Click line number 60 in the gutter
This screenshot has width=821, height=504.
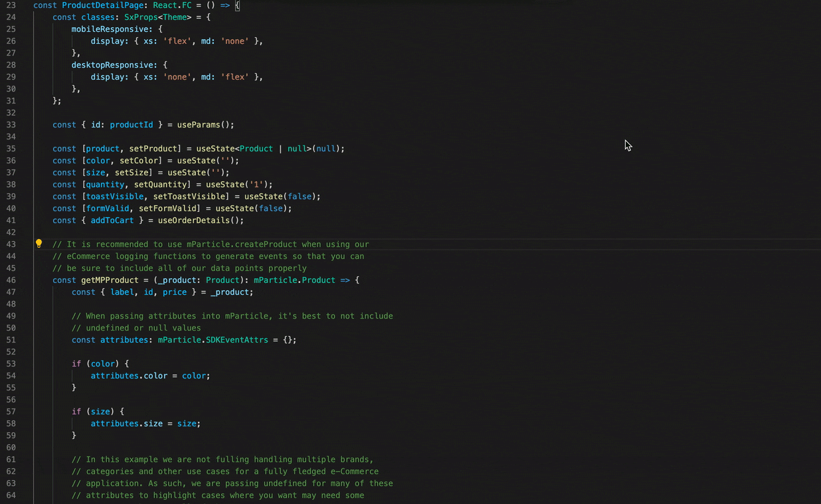point(11,448)
